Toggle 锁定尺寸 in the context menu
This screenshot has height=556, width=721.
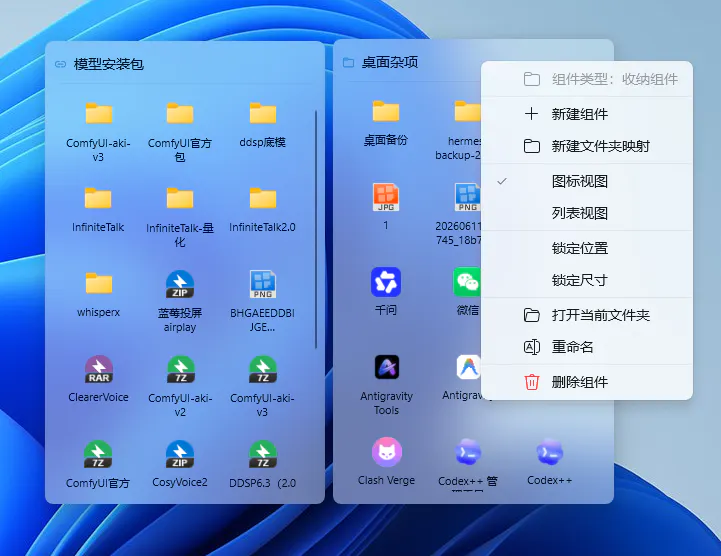coord(587,280)
